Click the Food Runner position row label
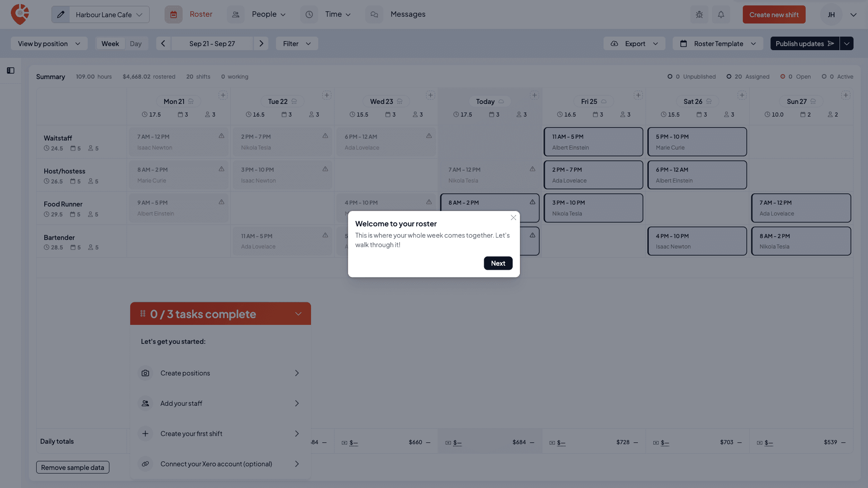This screenshot has width=868, height=488. [63, 204]
